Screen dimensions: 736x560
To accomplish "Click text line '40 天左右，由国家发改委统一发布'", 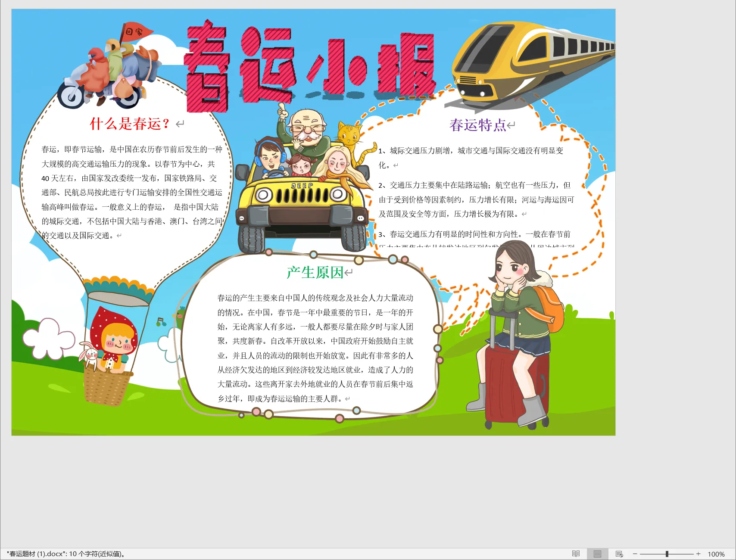I will point(129,178).
